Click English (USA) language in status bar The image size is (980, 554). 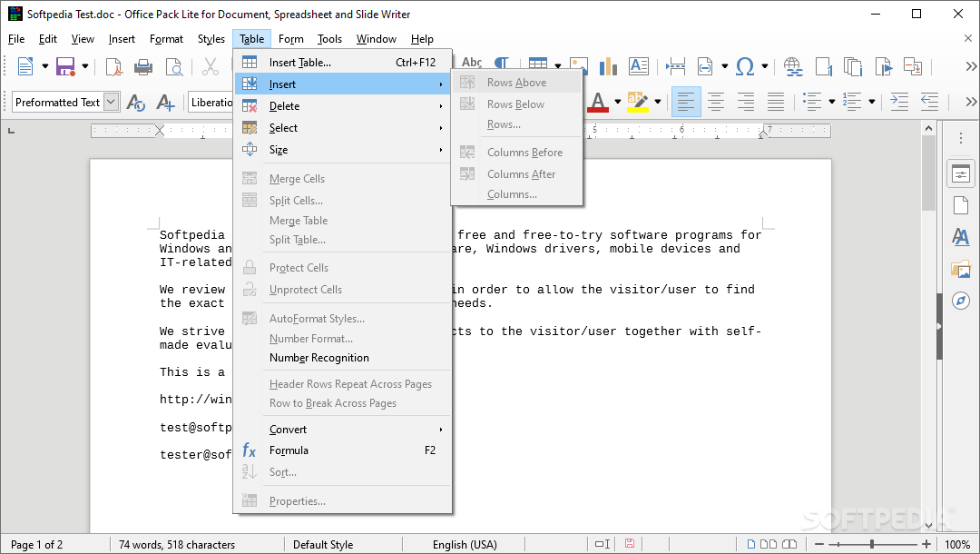click(x=465, y=545)
